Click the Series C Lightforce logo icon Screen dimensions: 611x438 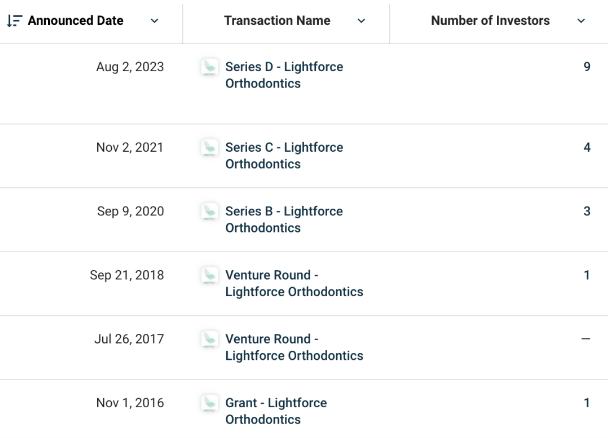click(x=209, y=147)
